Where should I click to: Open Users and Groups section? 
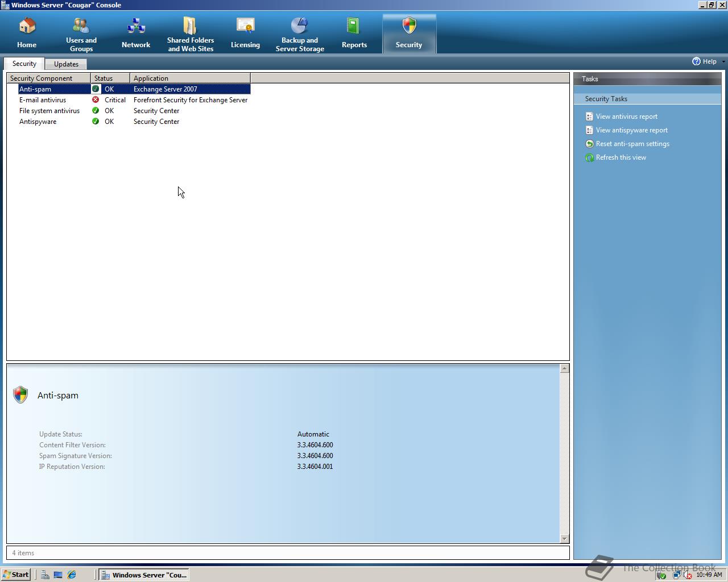click(81, 34)
